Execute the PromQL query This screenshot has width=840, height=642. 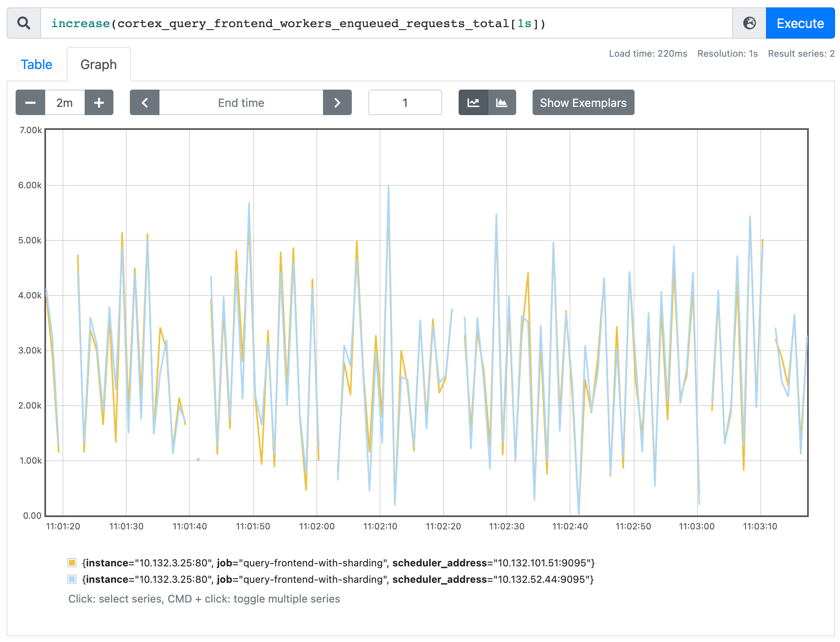(x=800, y=23)
